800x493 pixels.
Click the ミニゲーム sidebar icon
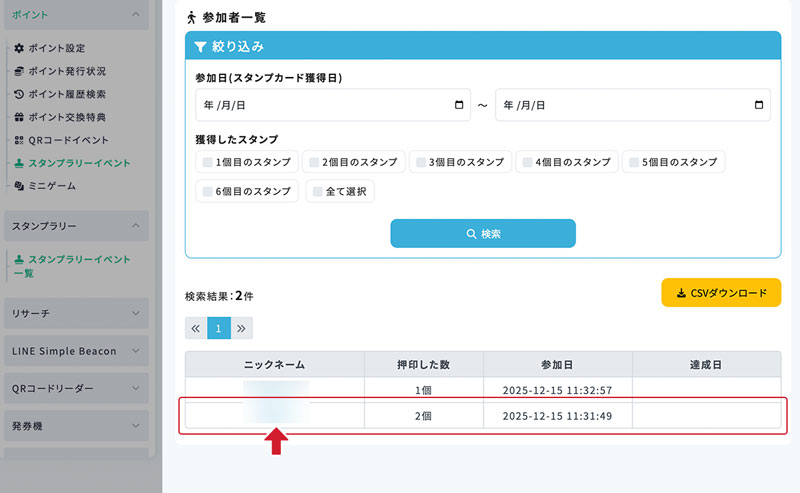tap(19, 186)
